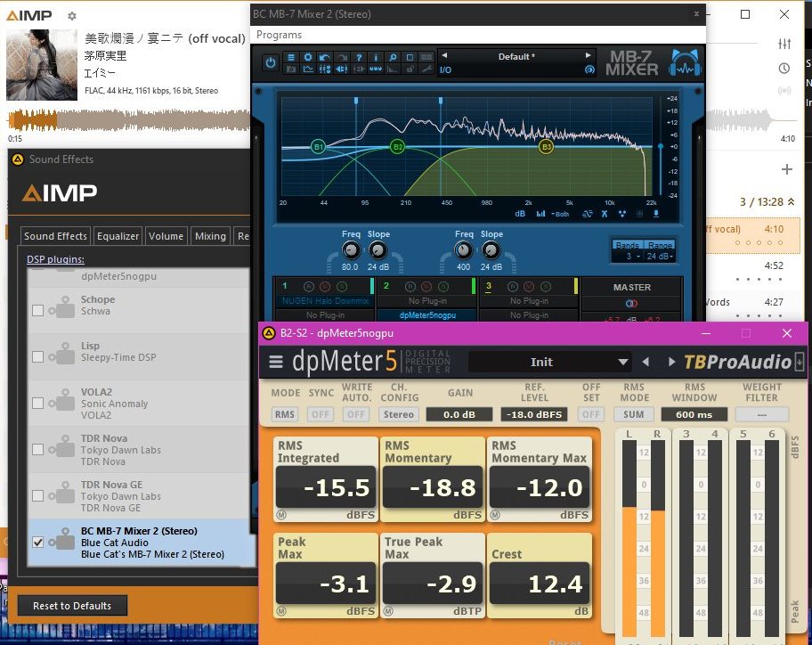
Task: Open the Init preset dropdown in dpMeter5
Action: tap(550, 362)
